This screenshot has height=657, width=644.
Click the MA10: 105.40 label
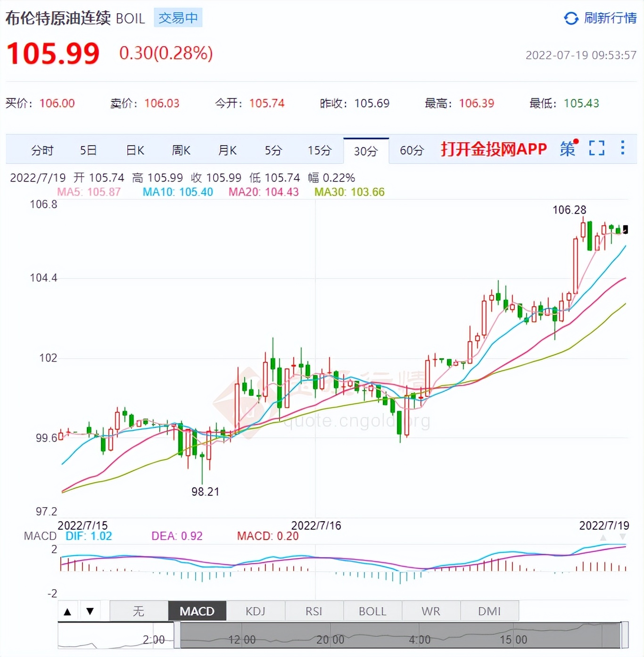[x=178, y=192]
